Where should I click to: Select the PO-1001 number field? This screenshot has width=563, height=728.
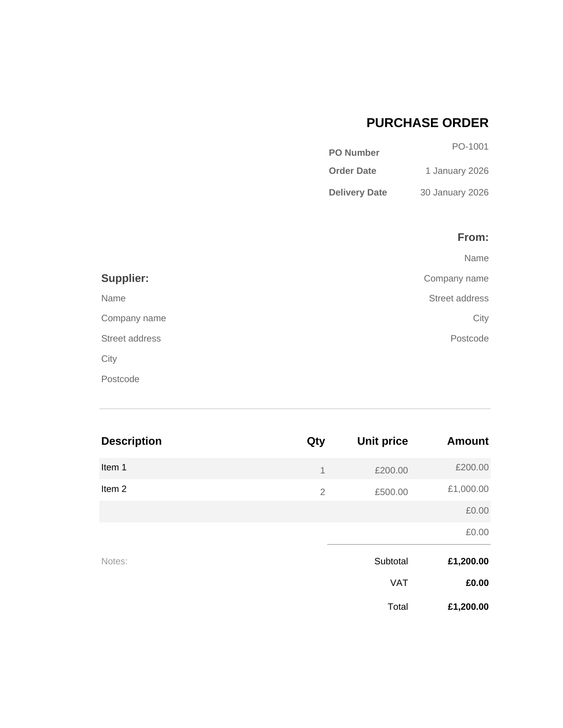[470, 146]
